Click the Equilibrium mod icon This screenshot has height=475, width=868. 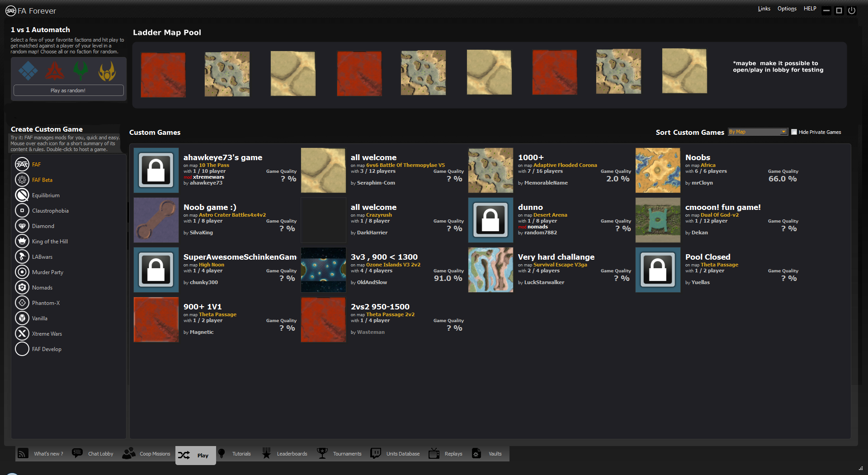point(22,195)
